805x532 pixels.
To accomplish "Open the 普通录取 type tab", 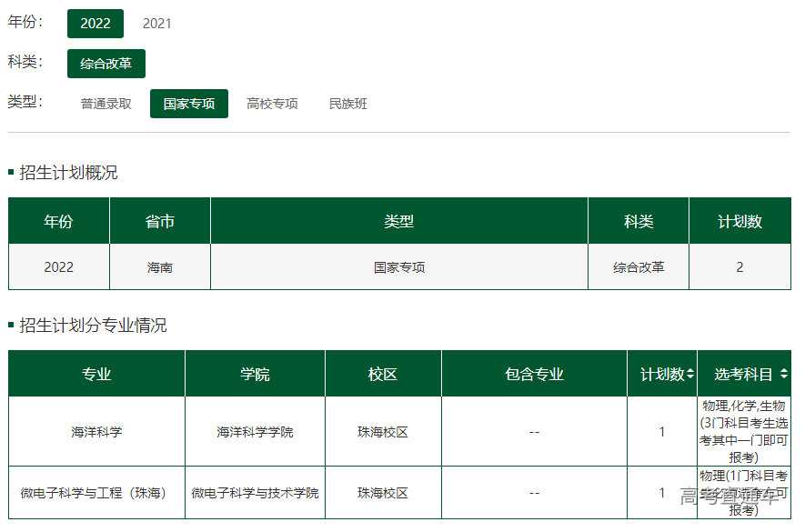I will 106,104.
